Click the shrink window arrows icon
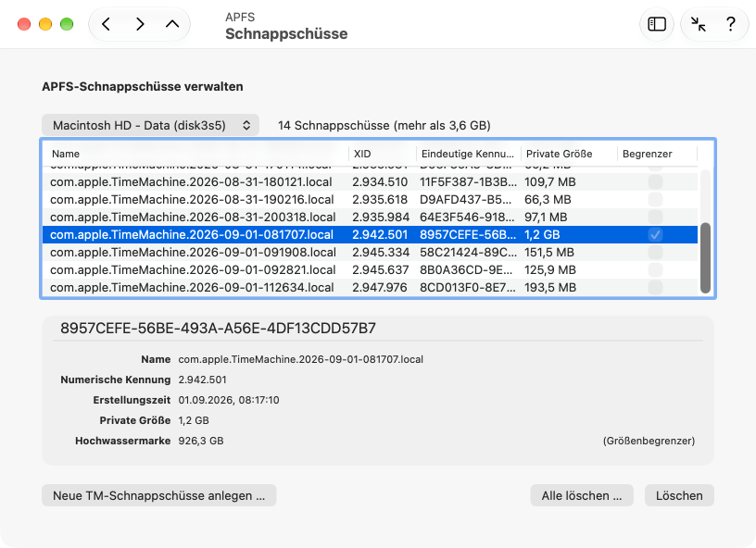 [699, 24]
